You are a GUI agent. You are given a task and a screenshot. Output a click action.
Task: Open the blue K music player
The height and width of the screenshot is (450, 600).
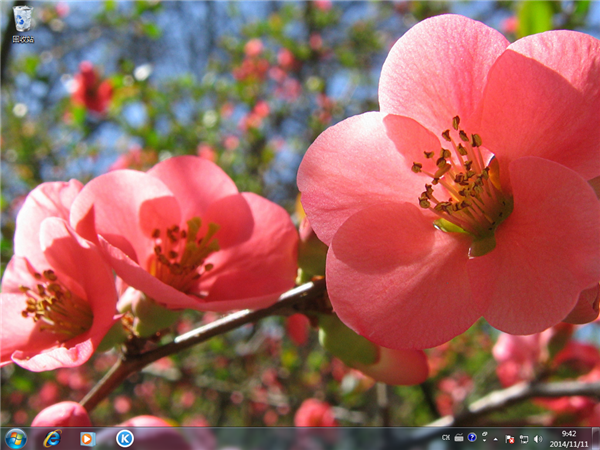[x=124, y=438]
